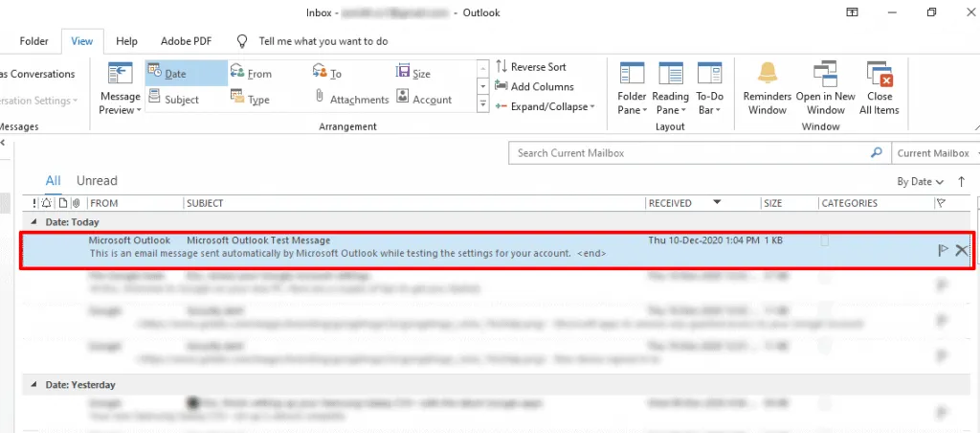Toggle sort direction arrow beside By Date
The image size is (980, 433).
click(x=961, y=181)
